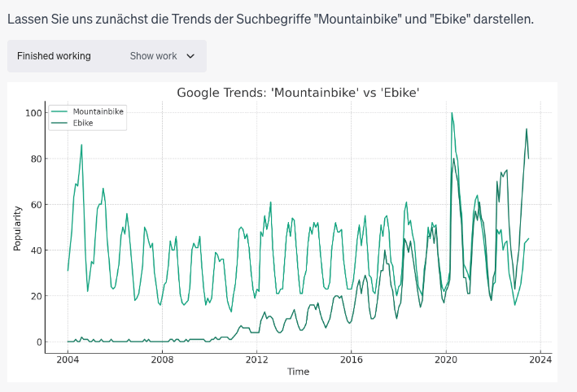The image size is (577, 392).
Task: Click the chart title Google Trends
Action: pos(298,93)
